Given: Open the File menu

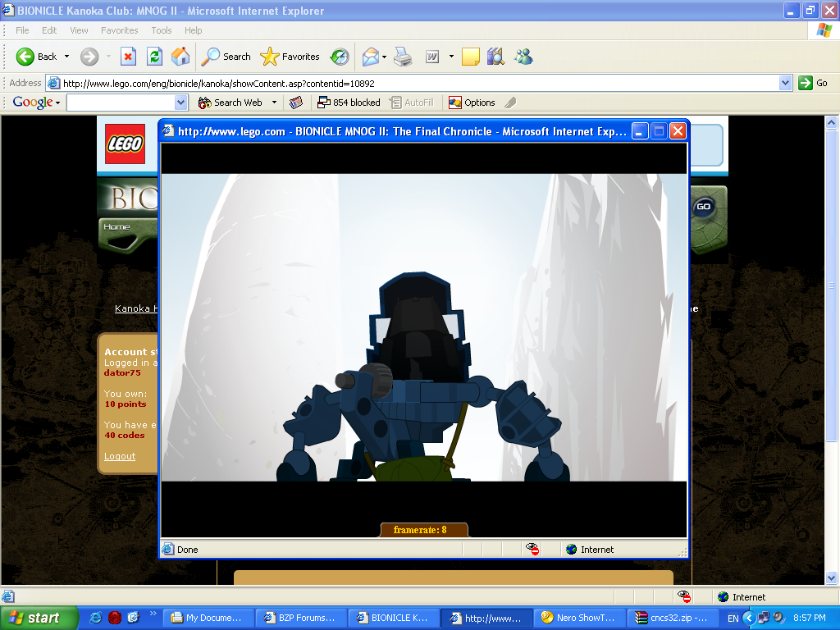Looking at the screenshot, I should coord(22,30).
